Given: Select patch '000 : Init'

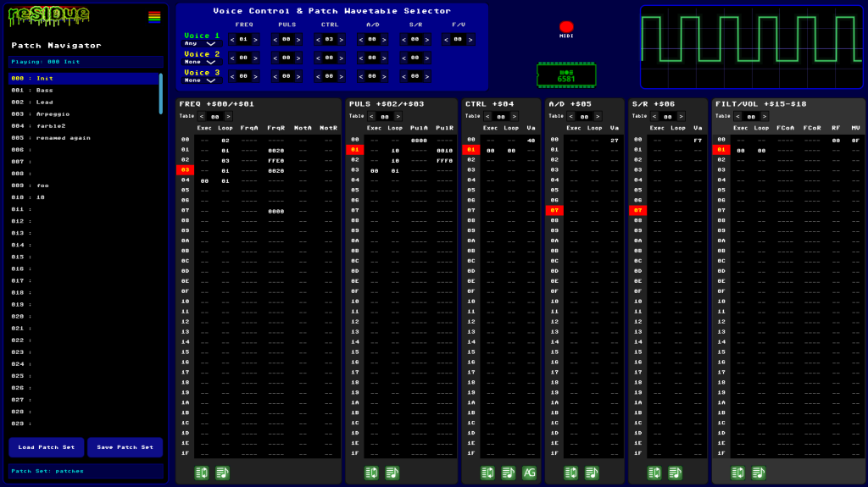Looking at the screenshot, I should 84,79.
